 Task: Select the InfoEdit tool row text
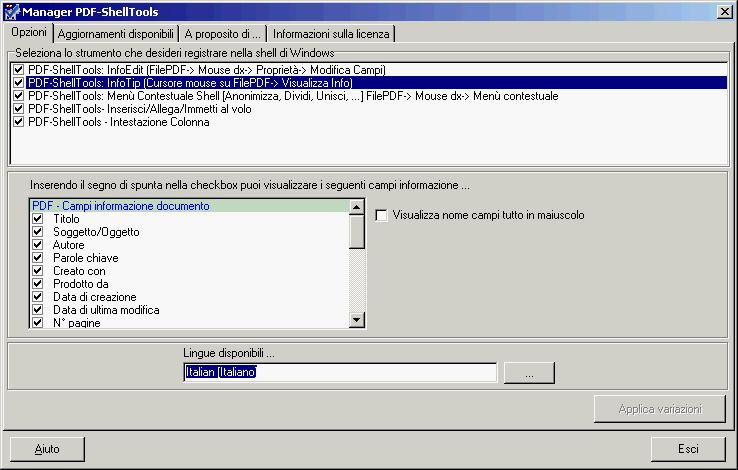coord(207,70)
